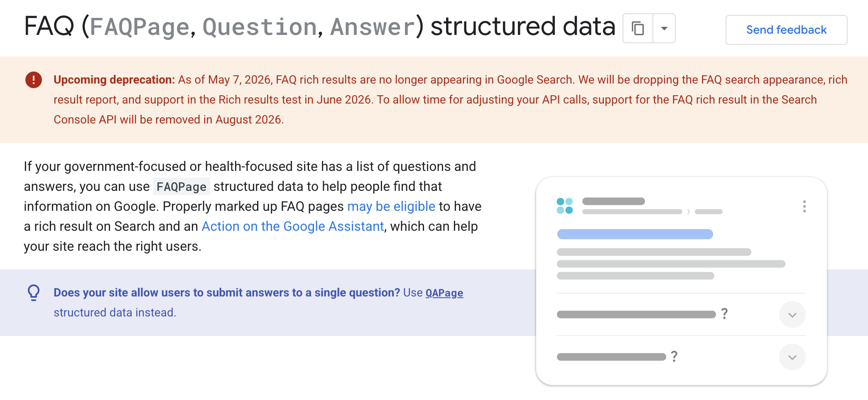The image size is (868, 400).
Task: Click the FAQPage inline code chip
Action: 181,187
